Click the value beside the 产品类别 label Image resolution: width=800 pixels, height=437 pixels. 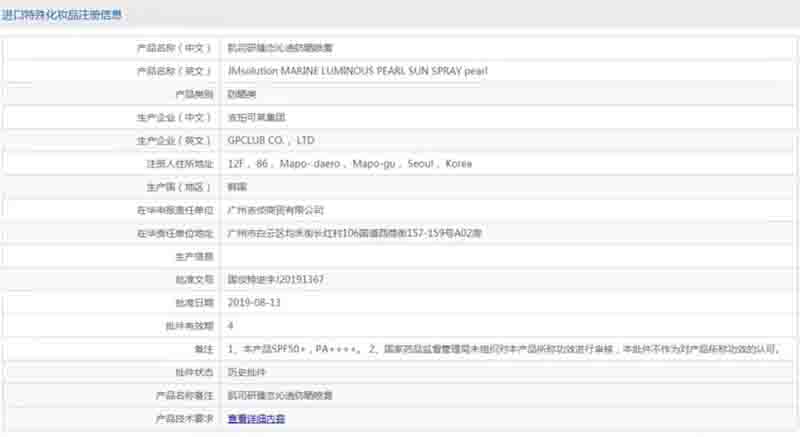[x=242, y=94]
